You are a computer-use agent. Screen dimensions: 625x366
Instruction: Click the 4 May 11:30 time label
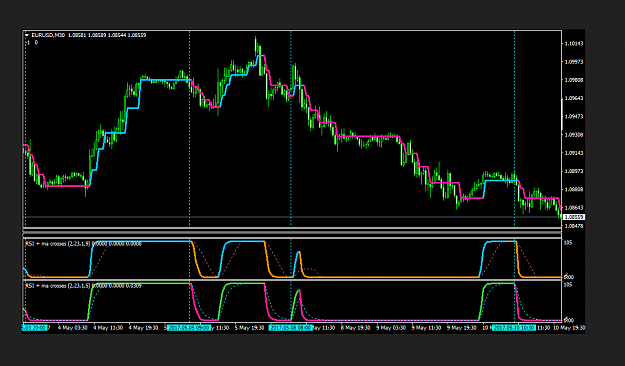click(x=108, y=328)
